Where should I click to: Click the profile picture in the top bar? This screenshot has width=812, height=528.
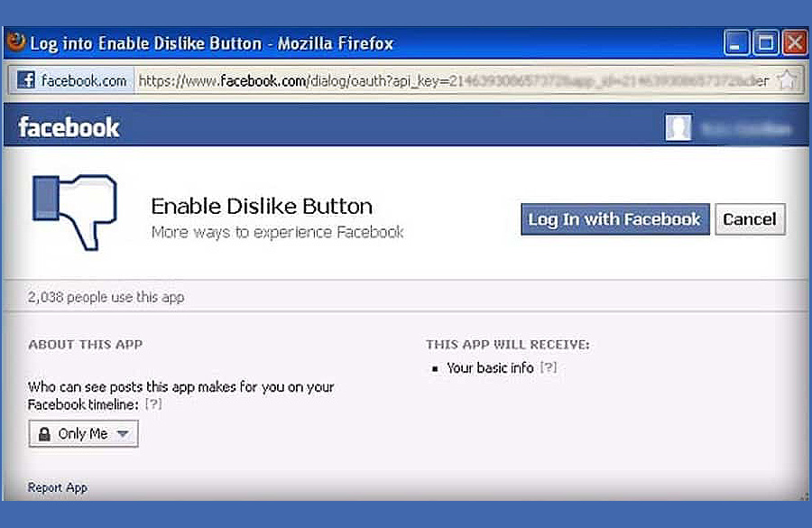(678, 127)
